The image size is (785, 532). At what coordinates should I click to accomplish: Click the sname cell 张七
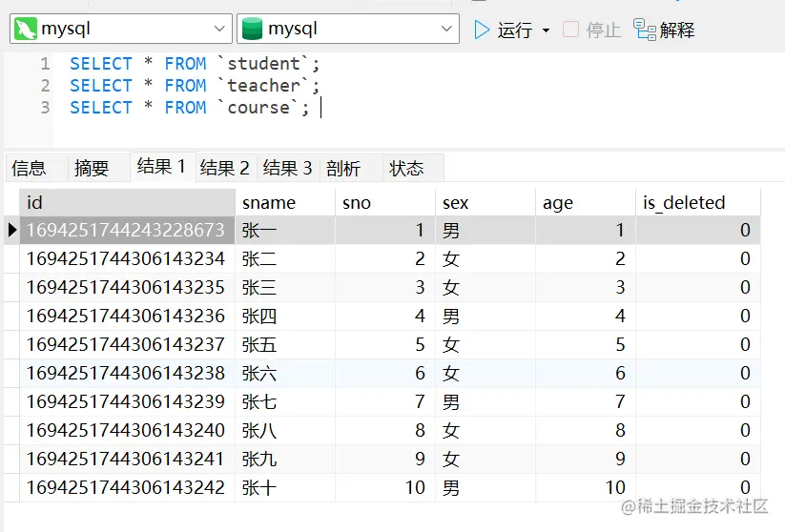pos(285,401)
